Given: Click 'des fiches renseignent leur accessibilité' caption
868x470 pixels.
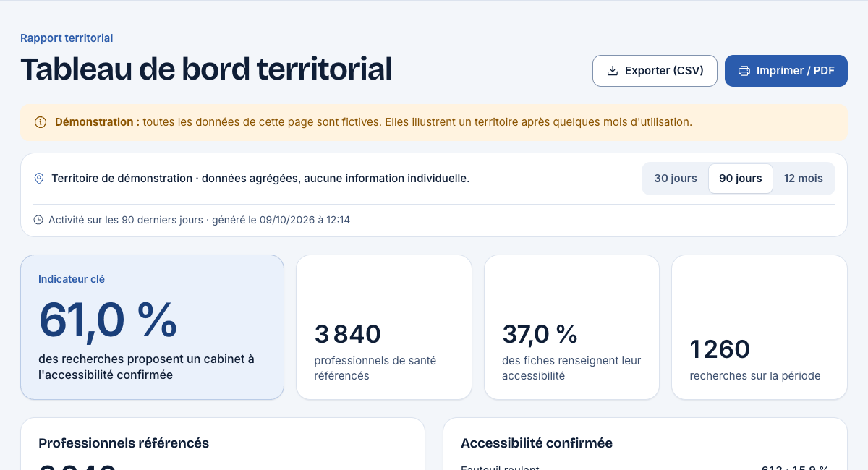Looking at the screenshot, I should [571, 368].
